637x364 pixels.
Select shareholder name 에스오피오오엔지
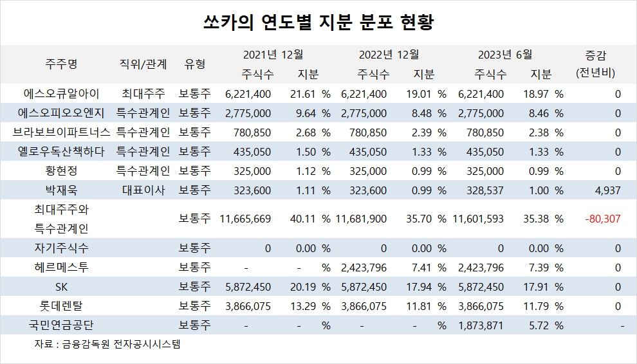(61, 113)
